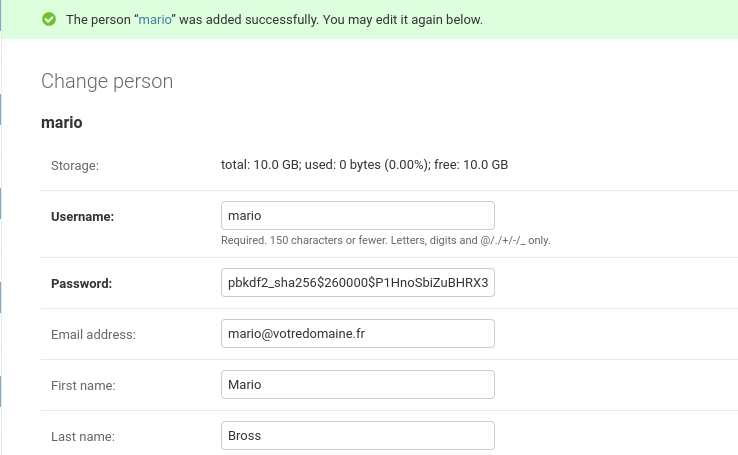Click the Storage label
The width and height of the screenshot is (738, 455).
75,166
